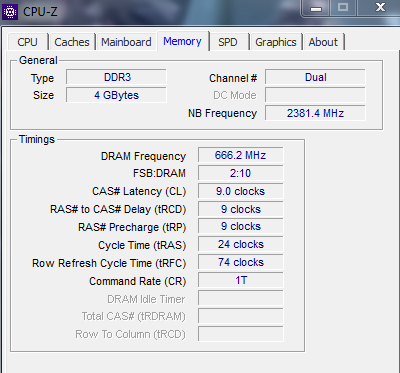Viewport: 400px width, 373px height.
Task: Click the CPU-Z application icon in title bar
Action: tap(10, 12)
